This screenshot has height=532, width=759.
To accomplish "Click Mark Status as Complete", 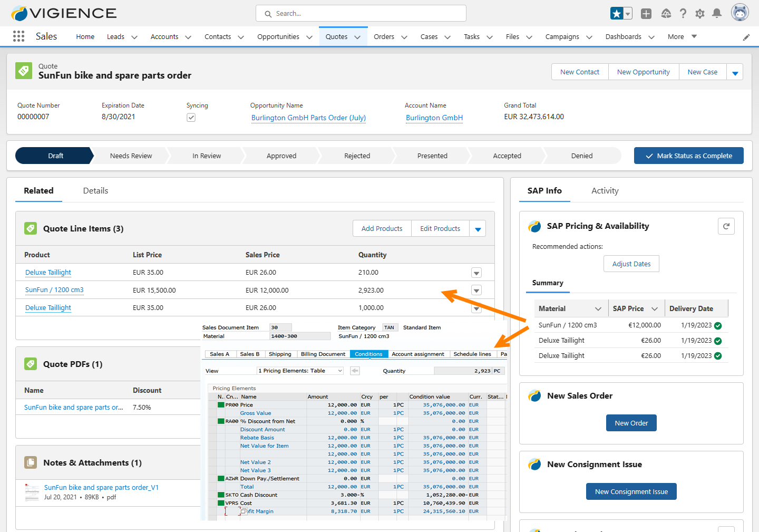I will click(689, 156).
